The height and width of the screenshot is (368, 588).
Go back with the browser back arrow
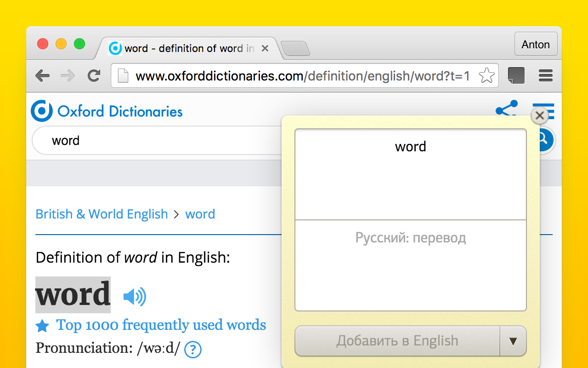click(42, 75)
